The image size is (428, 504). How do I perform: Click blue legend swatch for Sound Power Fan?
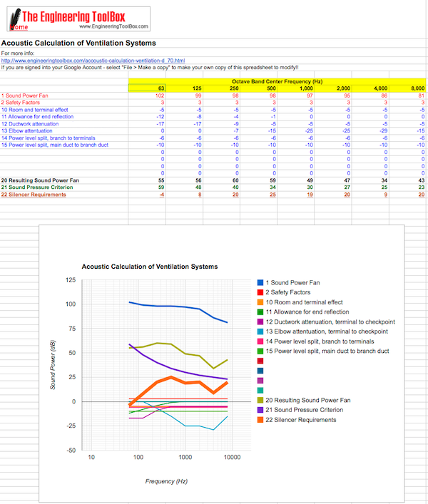[x=260, y=282]
